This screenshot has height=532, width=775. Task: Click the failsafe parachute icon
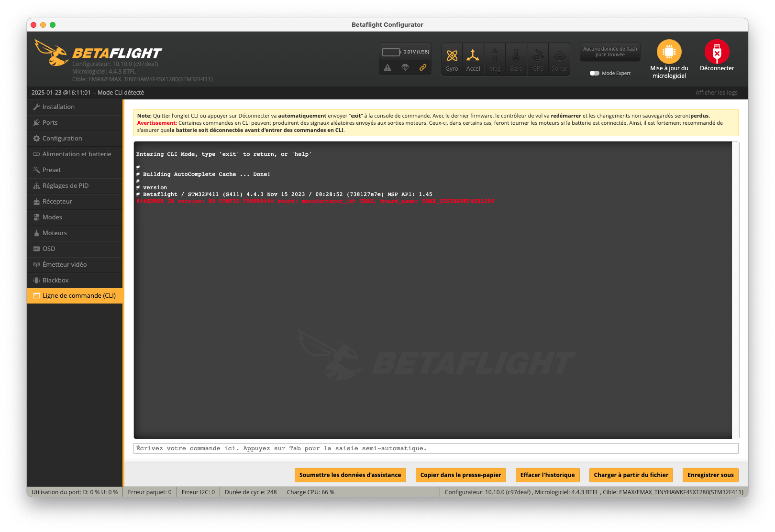pyautogui.click(x=405, y=67)
